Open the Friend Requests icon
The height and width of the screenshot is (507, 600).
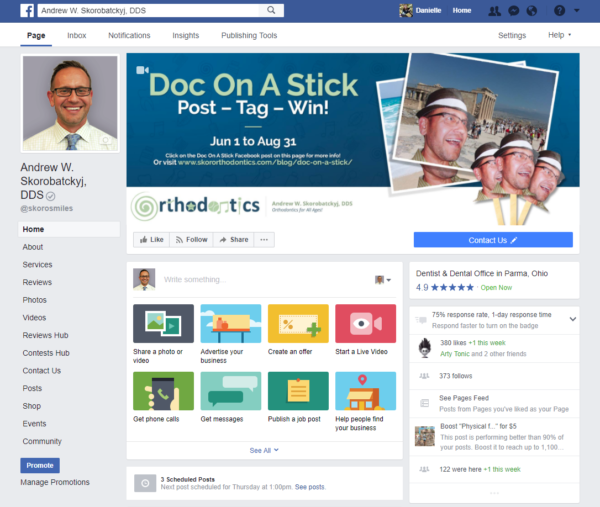[x=494, y=11]
